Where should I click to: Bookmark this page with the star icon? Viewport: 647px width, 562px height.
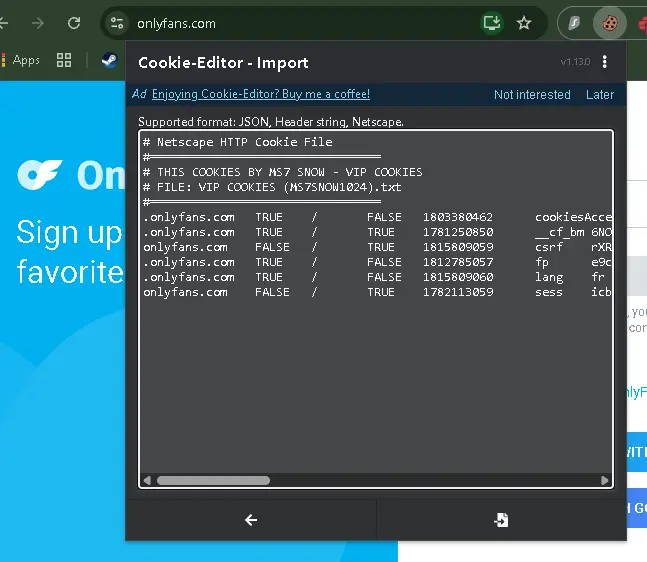(x=524, y=23)
